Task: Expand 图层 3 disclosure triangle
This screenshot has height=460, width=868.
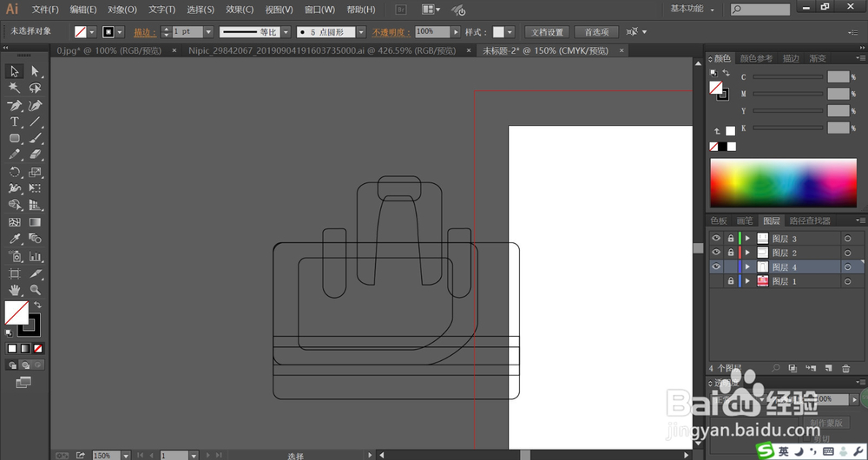Action: click(747, 238)
